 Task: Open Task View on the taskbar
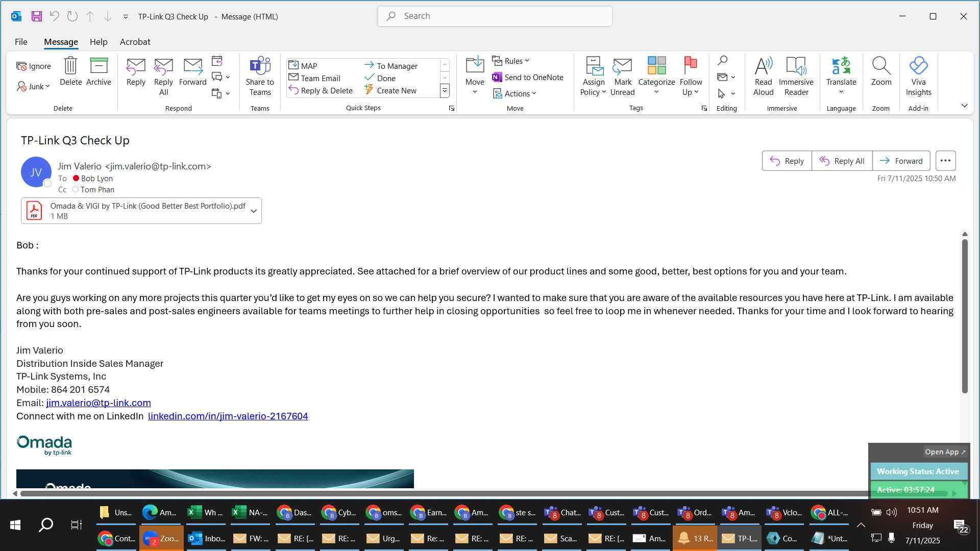[x=76, y=525]
